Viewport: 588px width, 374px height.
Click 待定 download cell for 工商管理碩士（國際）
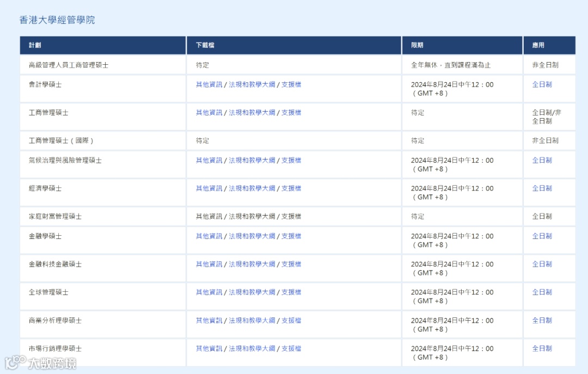[203, 140]
